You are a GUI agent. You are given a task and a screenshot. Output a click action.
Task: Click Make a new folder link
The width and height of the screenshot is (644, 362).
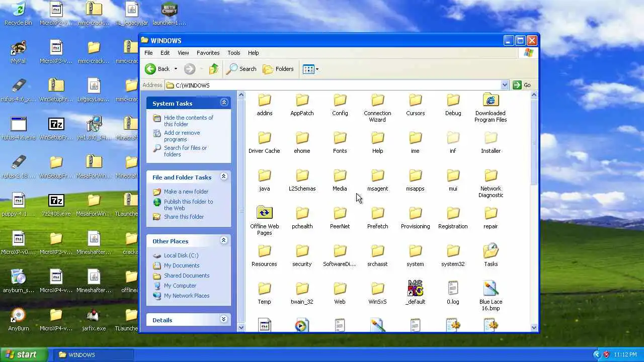(x=186, y=192)
